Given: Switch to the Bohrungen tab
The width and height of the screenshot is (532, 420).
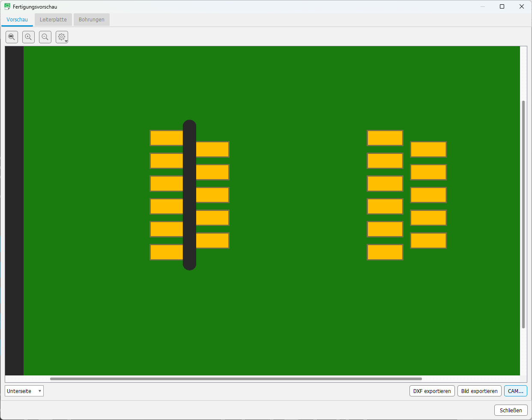Looking at the screenshot, I should pyautogui.click(x=92, y=20).
